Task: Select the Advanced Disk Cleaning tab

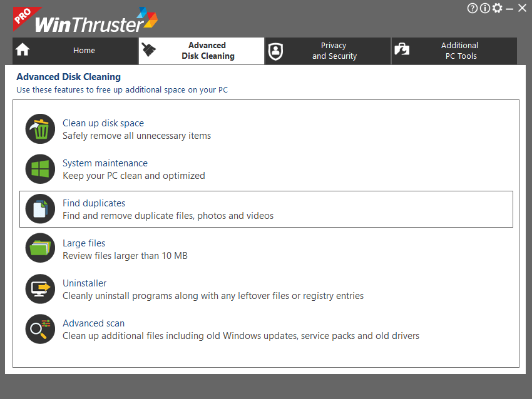Action: pyautogui.click(x=202, y=51)
